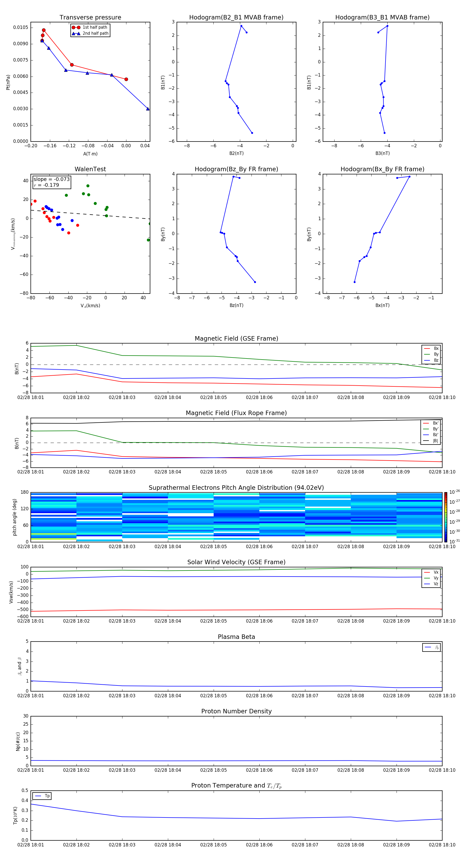The width and height of the screenshot is (473, 868).
Task: Click the 'A(T·m)' x-axis label
Action: click(90, 154)
